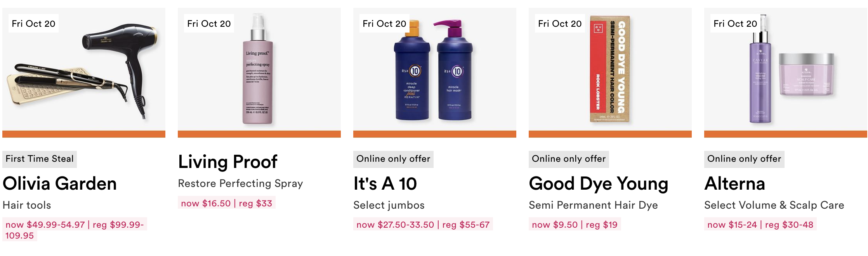Screen dimensions: 868x256
Task: Click the Alterna brand title
Action: [x=735, y=183]
